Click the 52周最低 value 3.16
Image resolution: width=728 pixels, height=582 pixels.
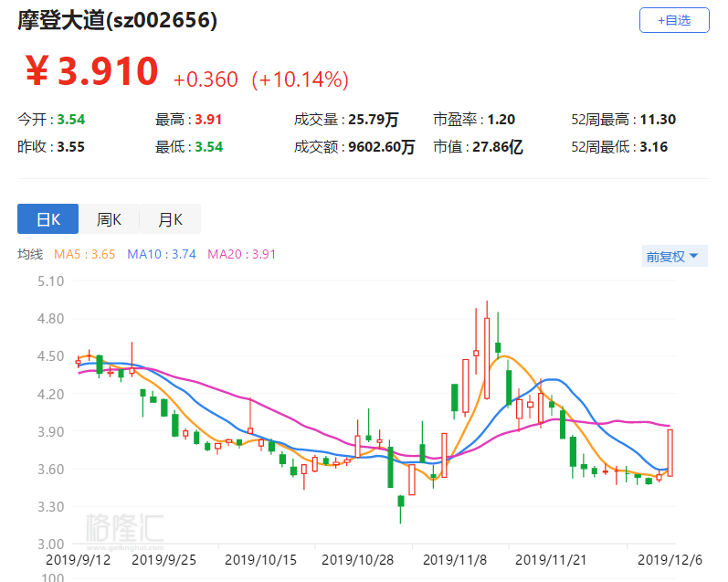(x=654, y=147)
